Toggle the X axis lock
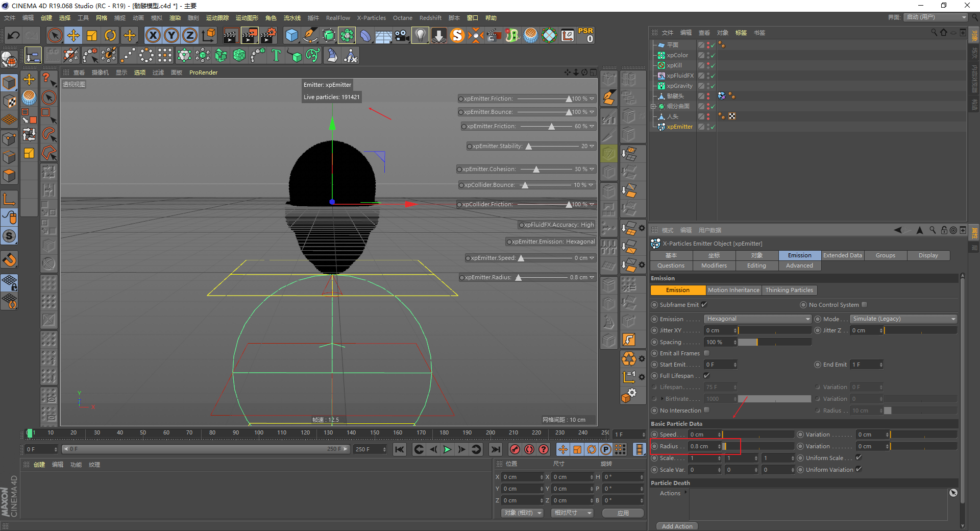 click(153, 35)
